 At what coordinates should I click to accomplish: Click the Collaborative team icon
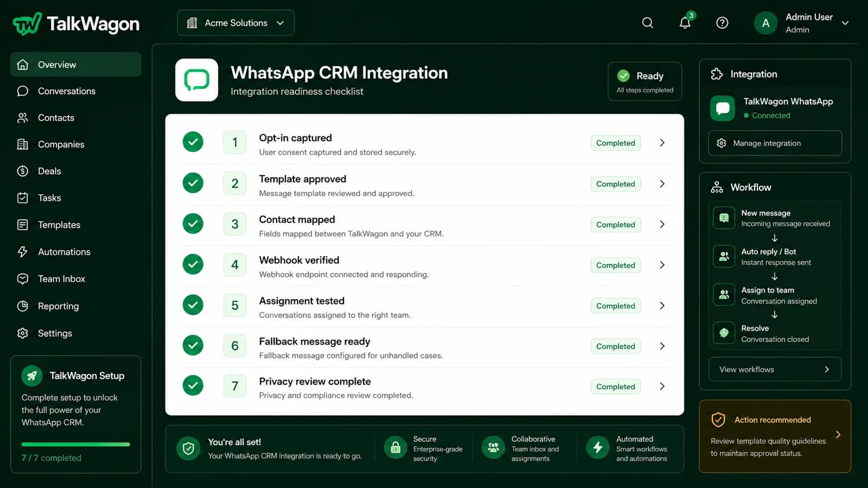[493, 448]
